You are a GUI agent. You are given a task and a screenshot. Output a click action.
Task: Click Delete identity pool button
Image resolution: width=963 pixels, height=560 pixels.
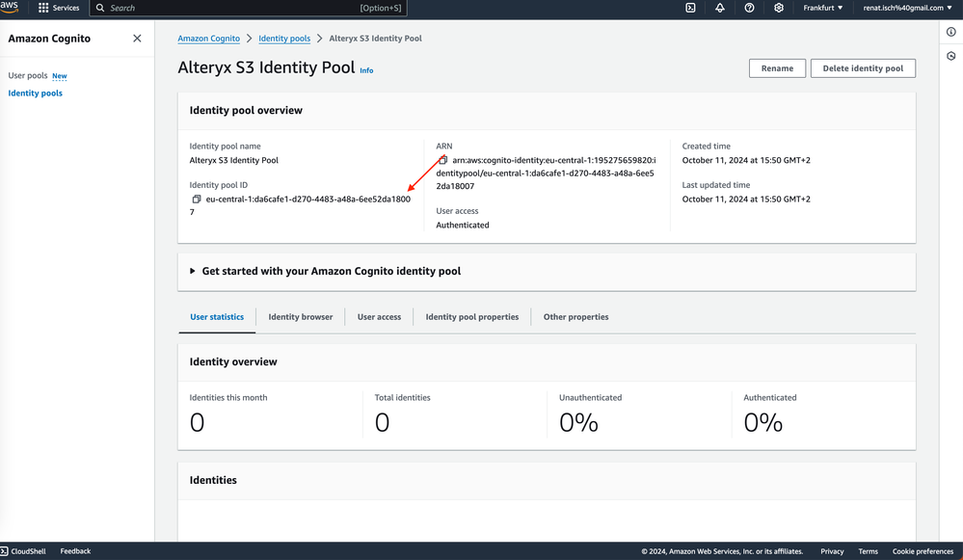[x=863, y=68]
